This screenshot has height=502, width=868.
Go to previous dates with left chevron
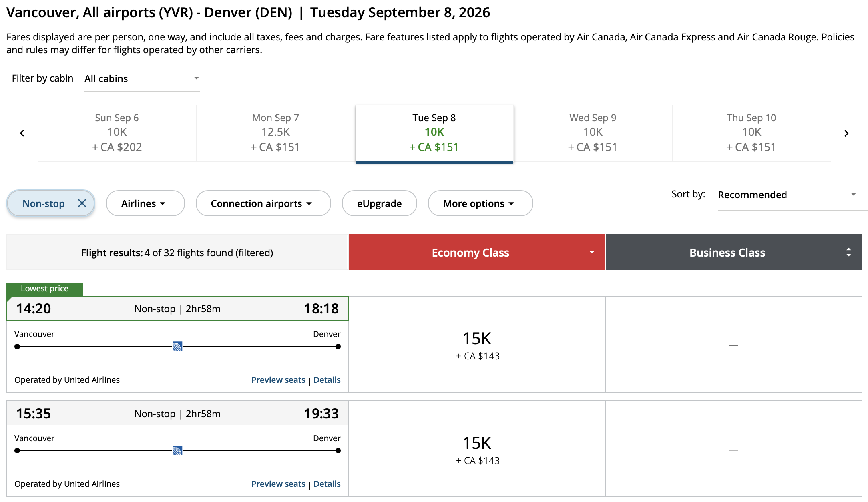click(22, 133)
